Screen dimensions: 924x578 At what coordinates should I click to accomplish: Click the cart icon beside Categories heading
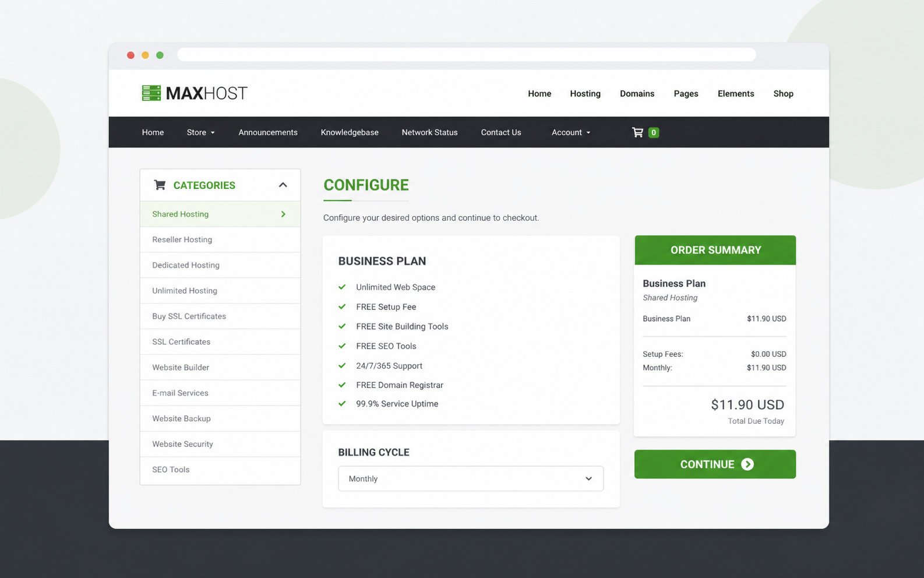click(x=160, y=185)
